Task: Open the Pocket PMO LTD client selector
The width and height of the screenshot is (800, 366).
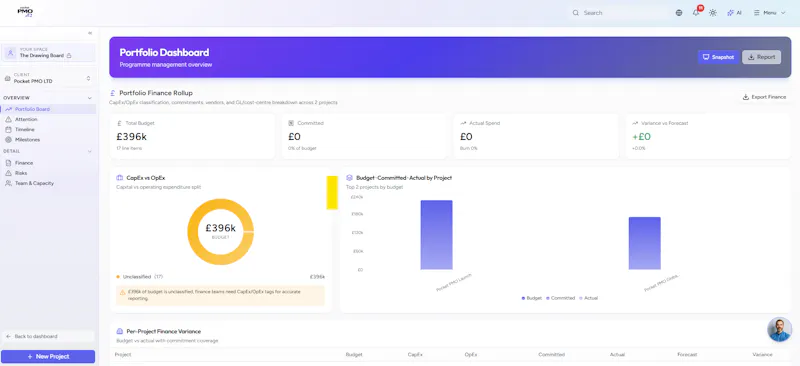Action: click(48, 78)
